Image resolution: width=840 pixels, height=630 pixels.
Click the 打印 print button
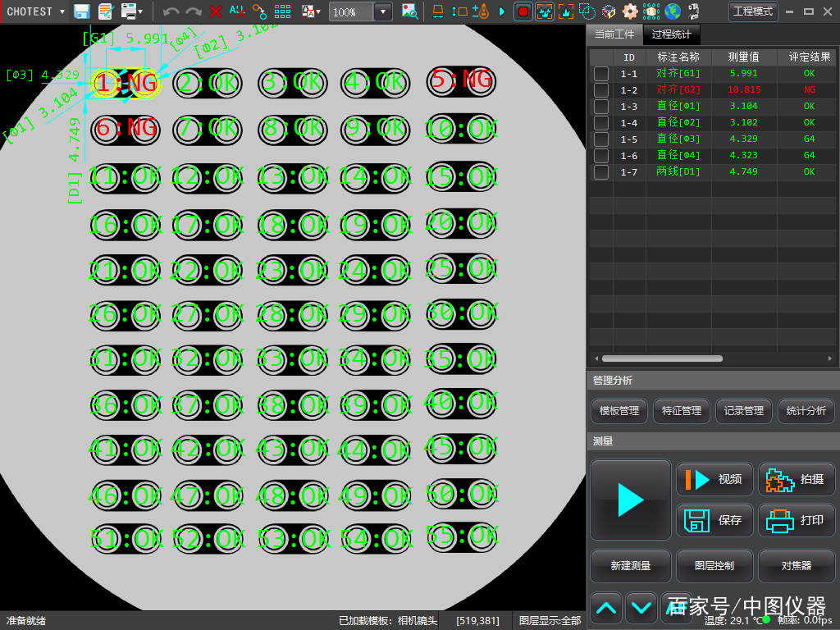coord(796,520)
